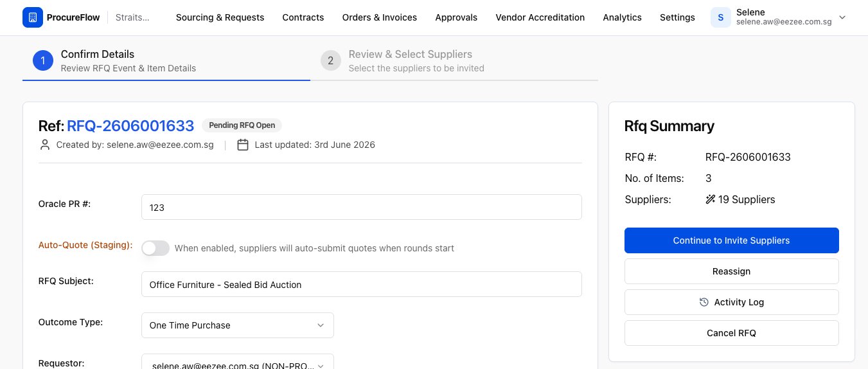Click the Pending RFQ Open status badge
Viewport: 868px width, 369px height.
pos(242,125)
